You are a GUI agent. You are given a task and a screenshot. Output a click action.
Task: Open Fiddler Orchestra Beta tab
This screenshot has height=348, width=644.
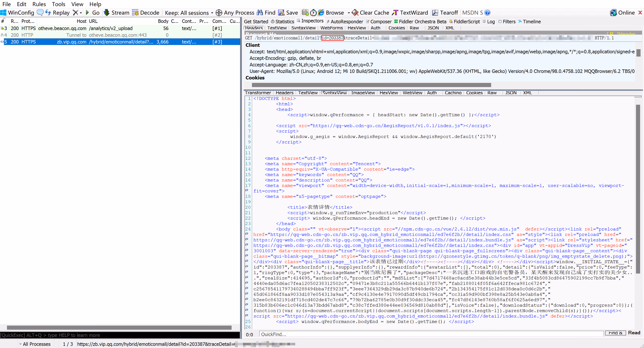click(x=420, y=22)
